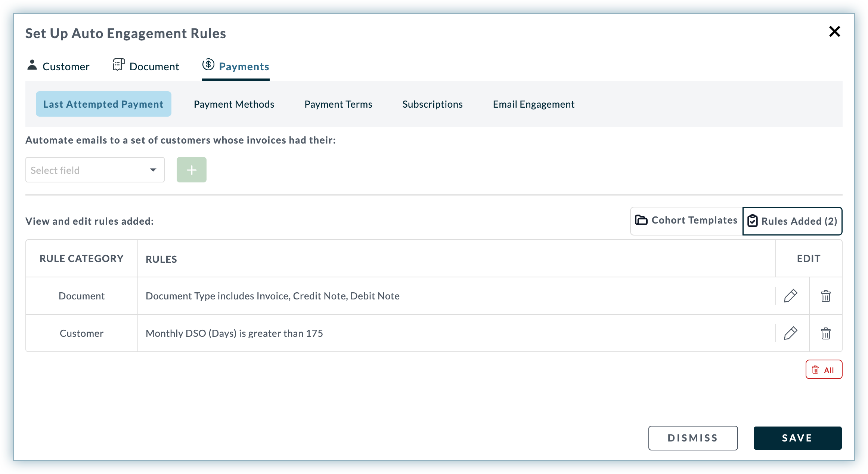Click the Customer person icon
This screenshot has height=474, width=868.
click(32, 65)
